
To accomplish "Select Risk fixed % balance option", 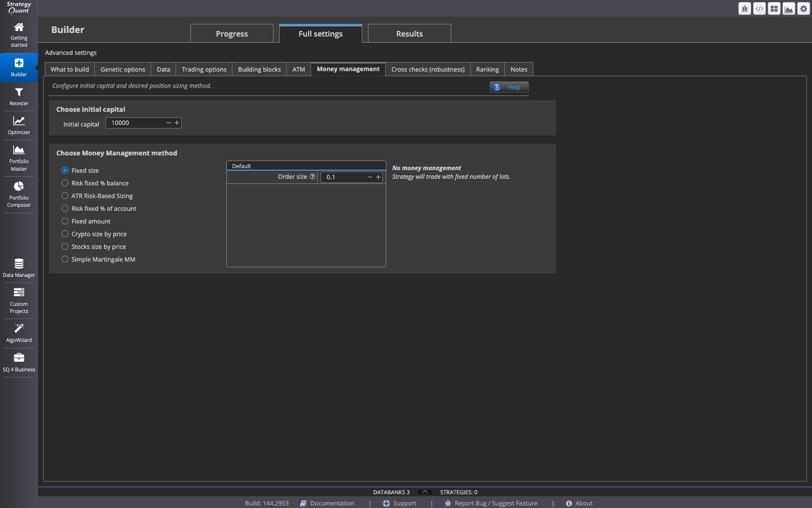I will click(x=65, y=183).
